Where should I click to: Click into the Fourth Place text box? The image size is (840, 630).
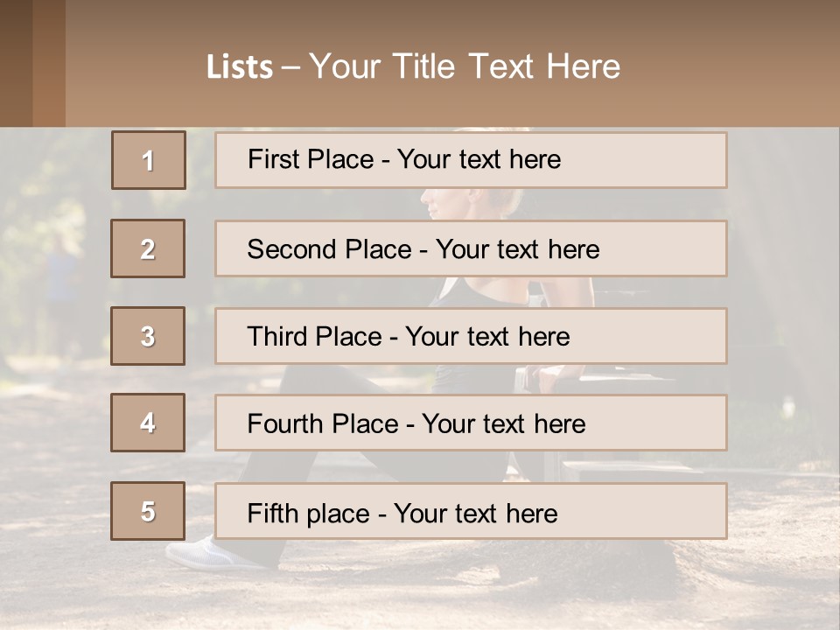click(471, 423)
